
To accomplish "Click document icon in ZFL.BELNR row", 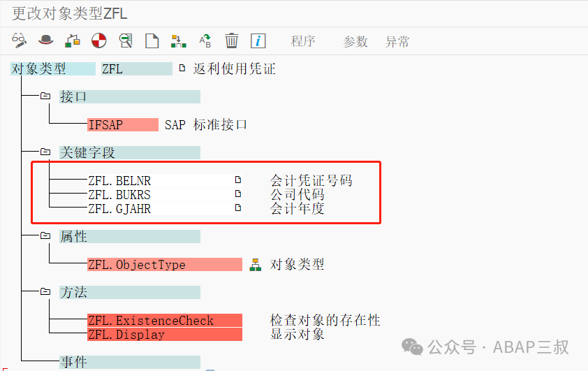I will (238, 180).
